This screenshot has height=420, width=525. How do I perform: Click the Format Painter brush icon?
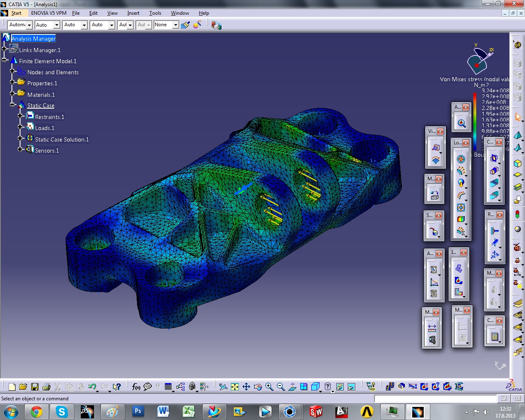click(x=185, y=25)
